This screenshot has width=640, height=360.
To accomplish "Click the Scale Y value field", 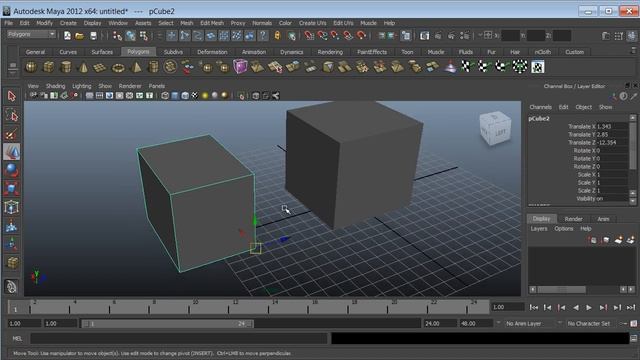I will coord(612,182).
